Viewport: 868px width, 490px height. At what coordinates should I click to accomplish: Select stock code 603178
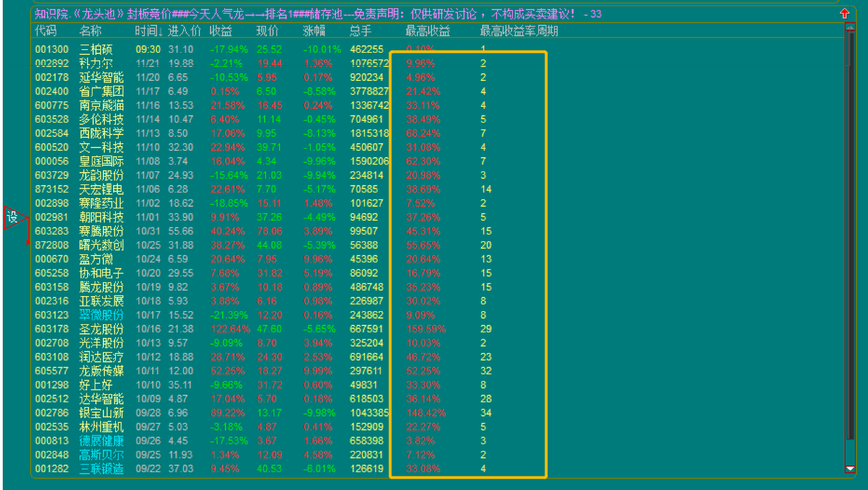pyautogui.click(x=52, y=329)
